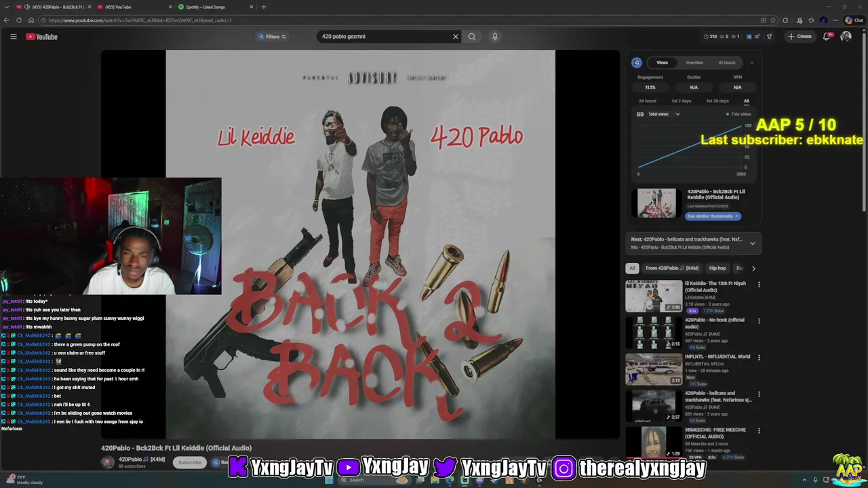
Task: Select the All time range
Action: 746,101
